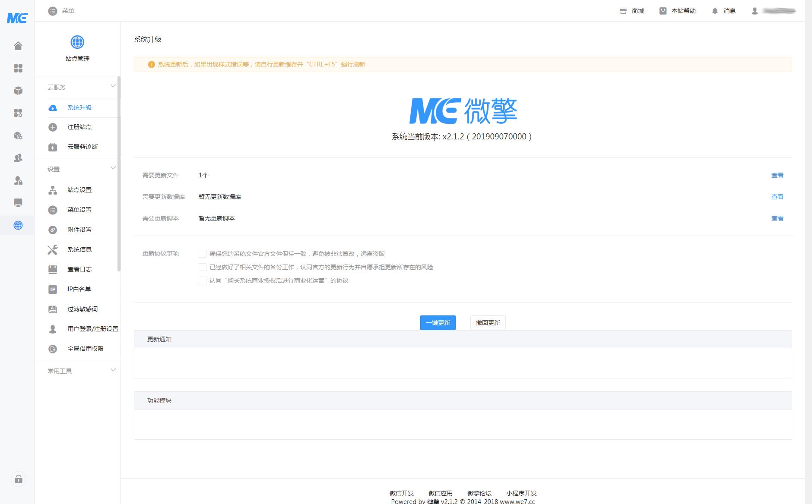Open the home icon in left rail

pyautogui.click(x=18, y=46)
